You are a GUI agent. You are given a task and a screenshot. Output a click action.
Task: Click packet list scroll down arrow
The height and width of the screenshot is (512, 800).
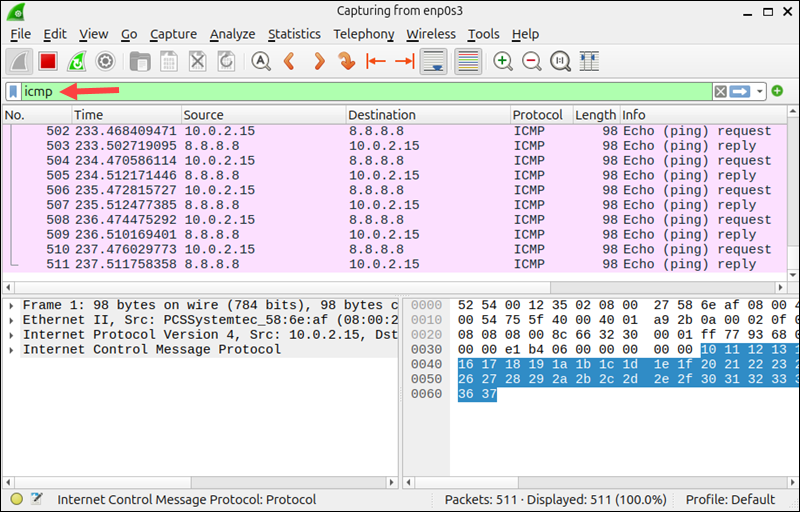point(792,275)
